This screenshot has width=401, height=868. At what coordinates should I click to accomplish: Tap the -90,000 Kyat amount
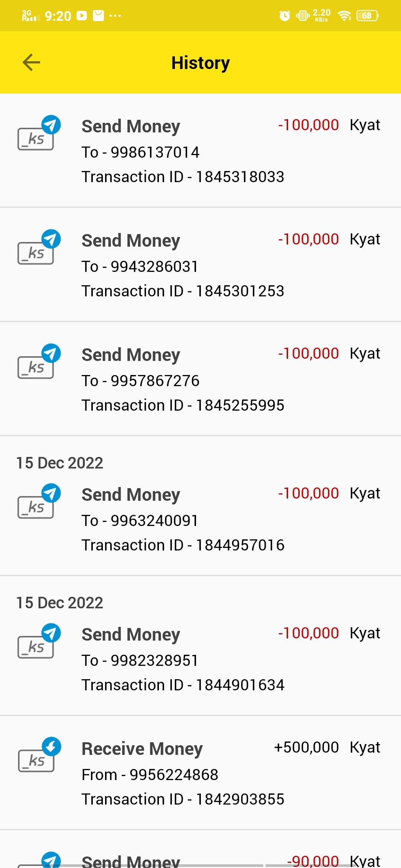[x=333, y=861]
